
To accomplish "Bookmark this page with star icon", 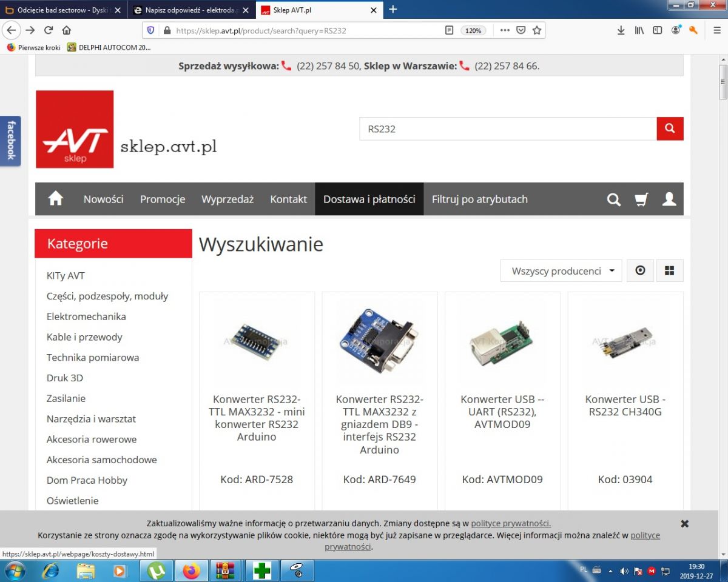I will tap(537, 30).
